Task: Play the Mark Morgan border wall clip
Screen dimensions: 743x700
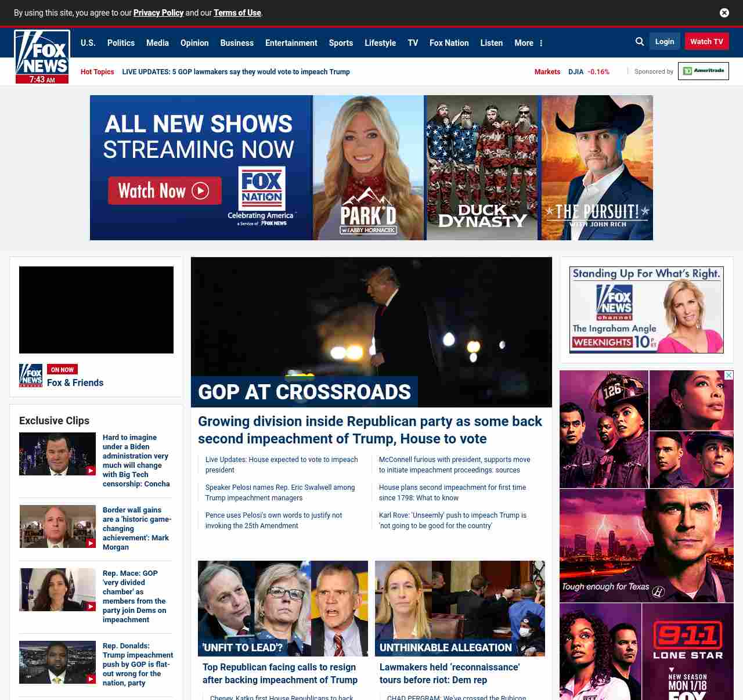Action: [57, 526]
